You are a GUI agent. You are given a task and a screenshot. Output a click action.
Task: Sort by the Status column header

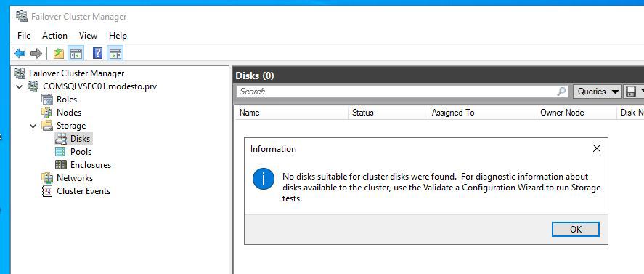click(x=388, y=113)
